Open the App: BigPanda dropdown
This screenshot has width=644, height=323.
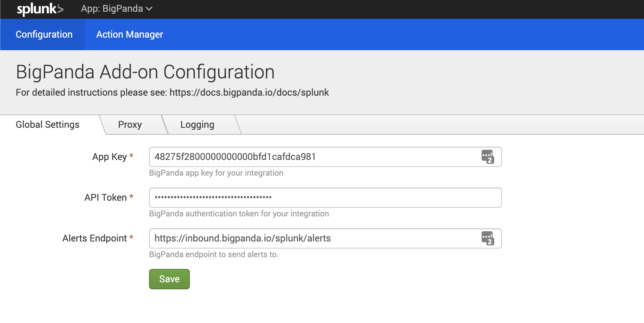point(116,9)
